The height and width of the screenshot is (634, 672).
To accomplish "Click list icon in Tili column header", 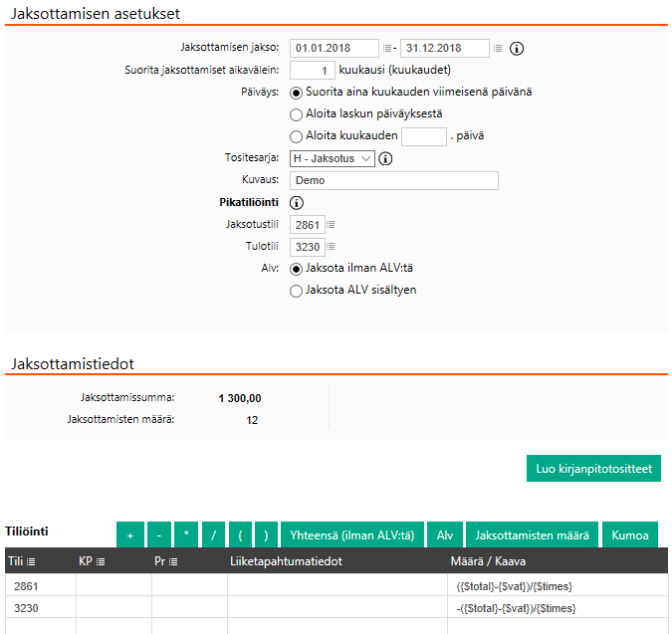I will pos(31,561).
